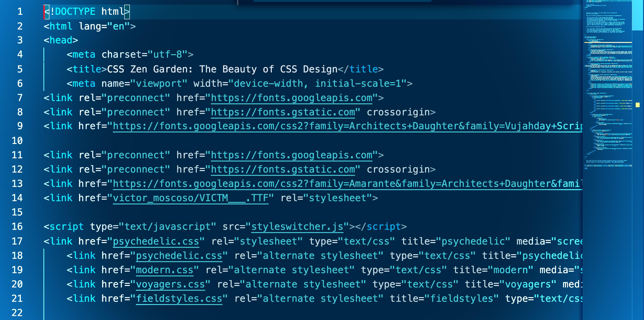Open the voyagers.css stylesheet link
This screenshot has height=320, width=644.
pyautogui.click(x=170, y=284)
